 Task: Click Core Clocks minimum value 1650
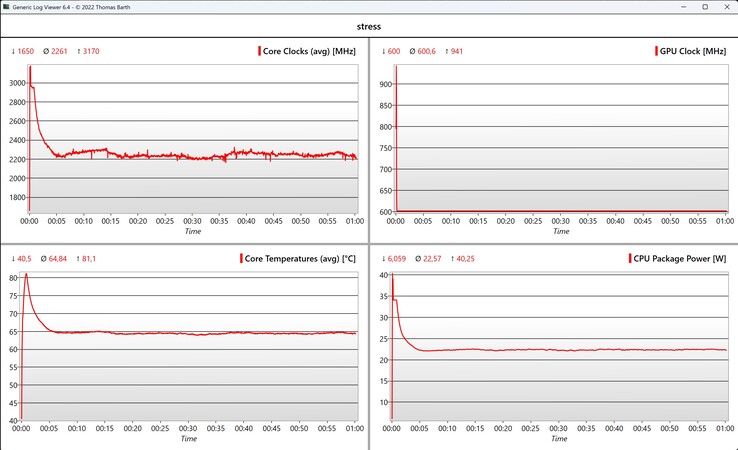click(x=24, y=51)
